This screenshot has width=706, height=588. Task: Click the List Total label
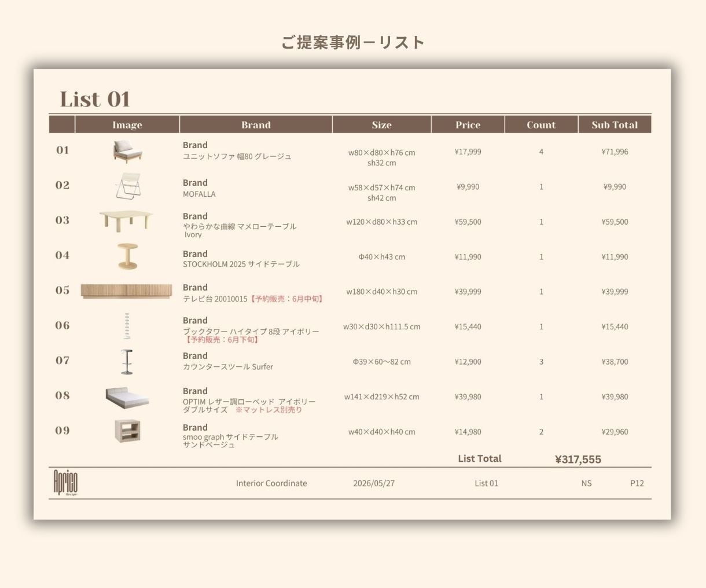tap(480, 458)
